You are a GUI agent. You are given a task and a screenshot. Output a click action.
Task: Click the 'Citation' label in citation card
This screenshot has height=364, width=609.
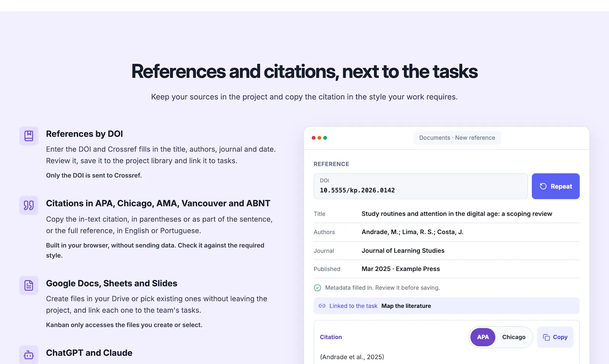coord(331,337)
